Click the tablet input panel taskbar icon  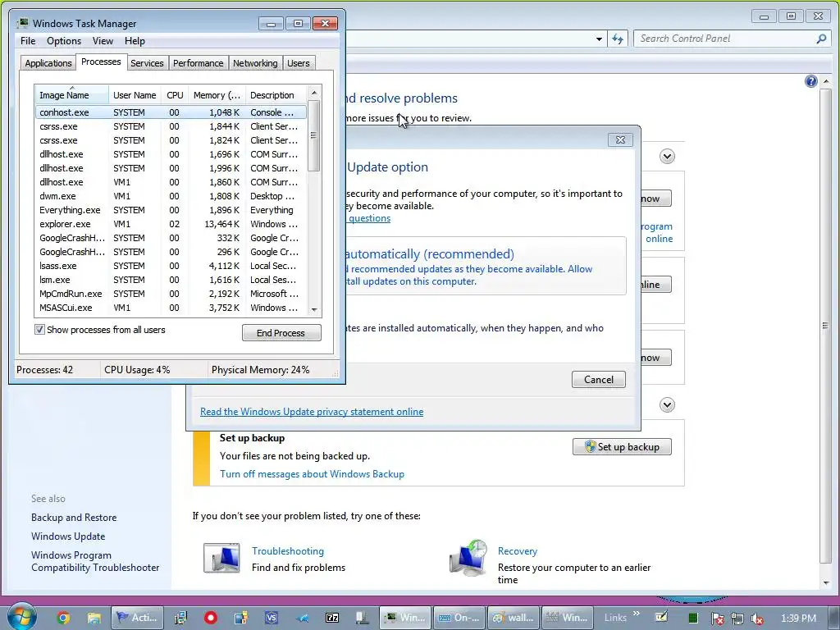click(x=662, y=617)
